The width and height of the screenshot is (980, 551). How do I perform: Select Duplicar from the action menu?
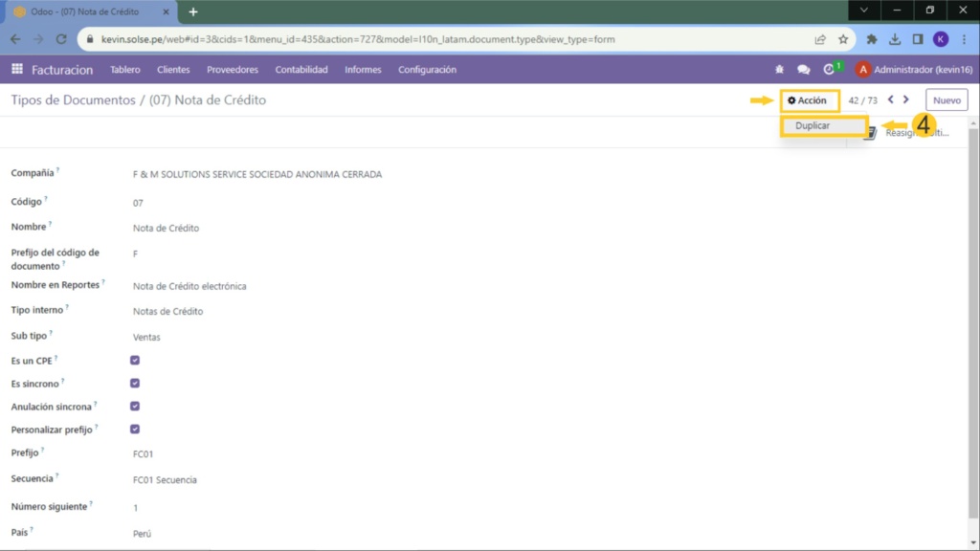pos(813,126)
